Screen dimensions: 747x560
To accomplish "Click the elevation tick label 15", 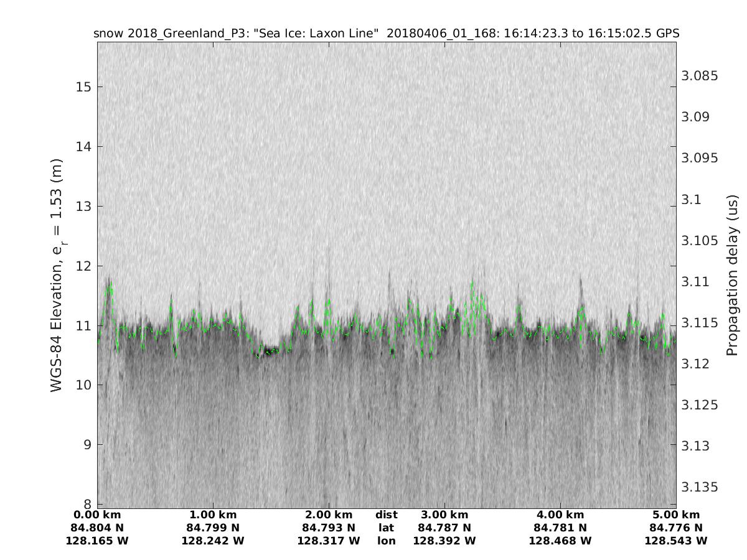I will tap(82, 86).
